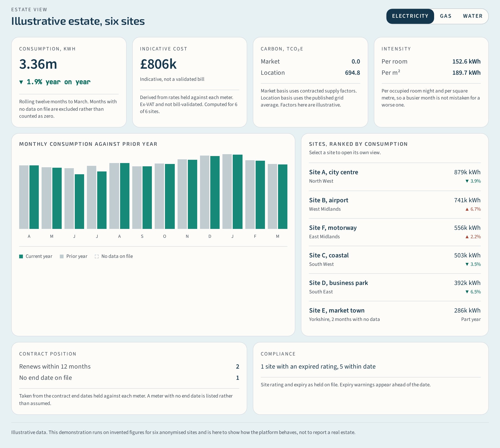Click the October current year bar
The width and height of the screenshot is (500, 448).
tap(170, 196)
